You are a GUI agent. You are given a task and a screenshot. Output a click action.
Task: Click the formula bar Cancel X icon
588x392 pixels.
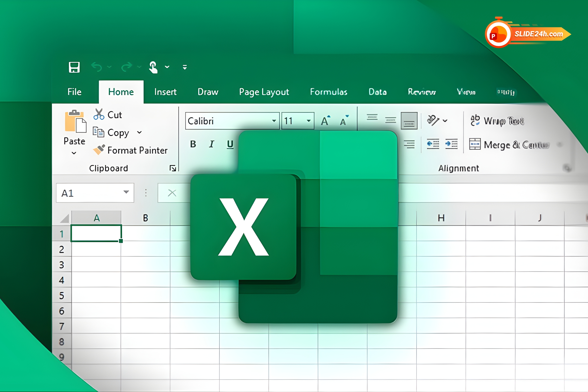(x=172, y=193)
